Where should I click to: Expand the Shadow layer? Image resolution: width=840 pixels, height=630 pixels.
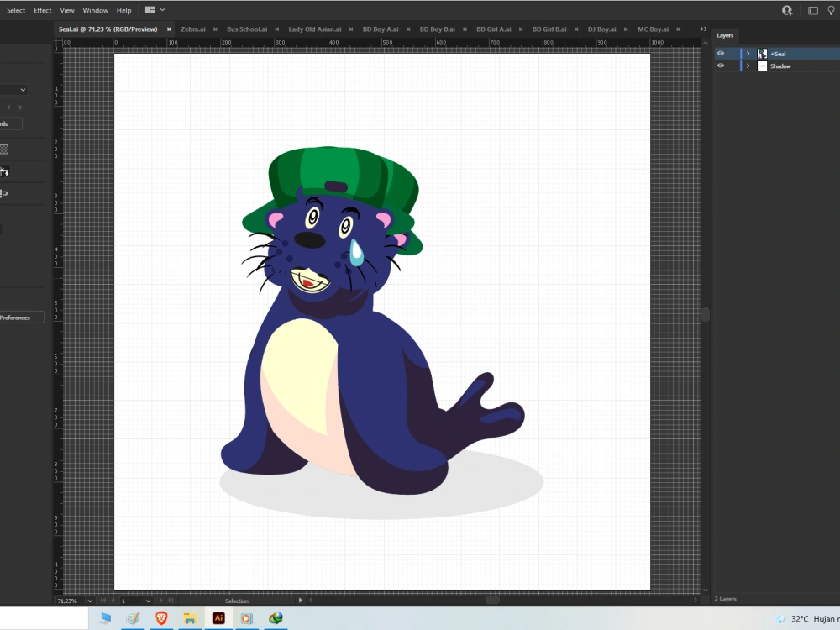click(x=748, y=66)
